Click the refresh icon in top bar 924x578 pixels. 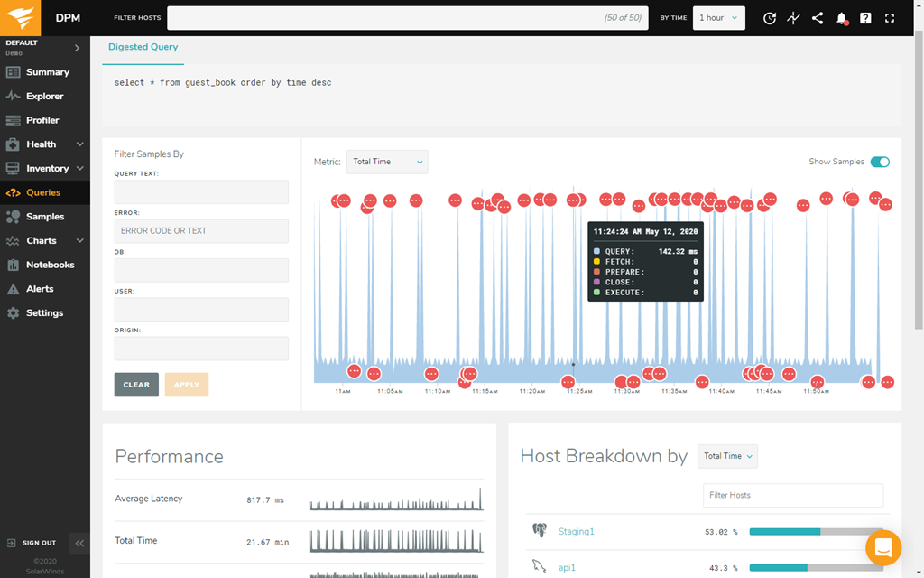770,18
